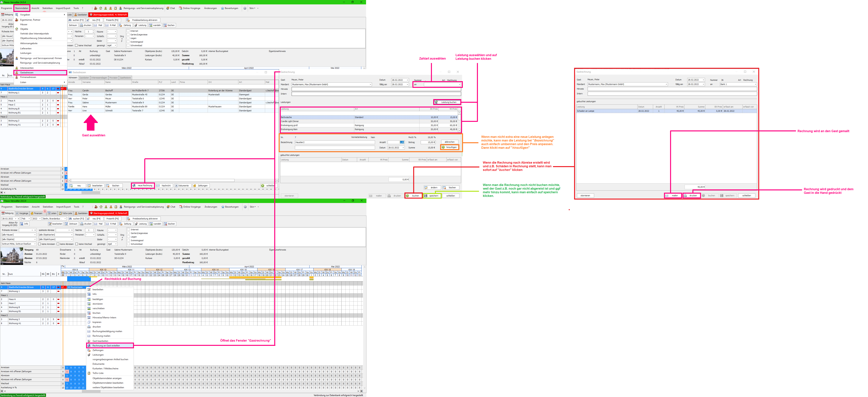The image size is (868, 397).
Task: Click Preisinfo [F6] in the lower main window
Action: pos(113,219)
